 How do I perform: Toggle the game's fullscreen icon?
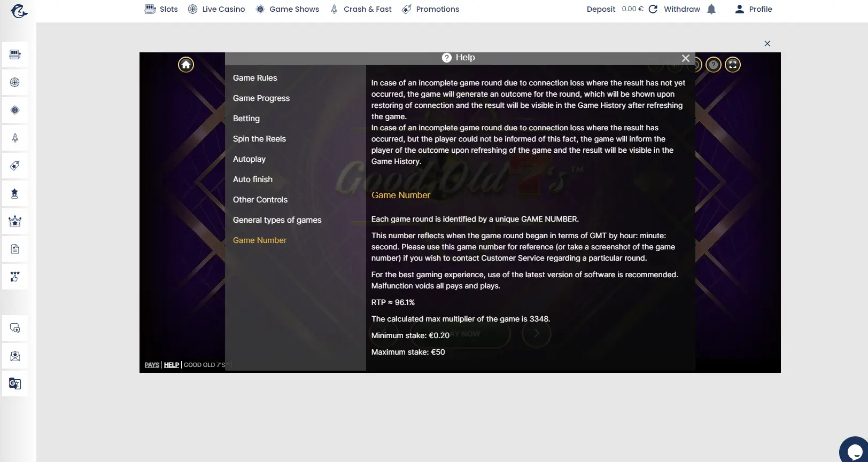coord(733,65)
